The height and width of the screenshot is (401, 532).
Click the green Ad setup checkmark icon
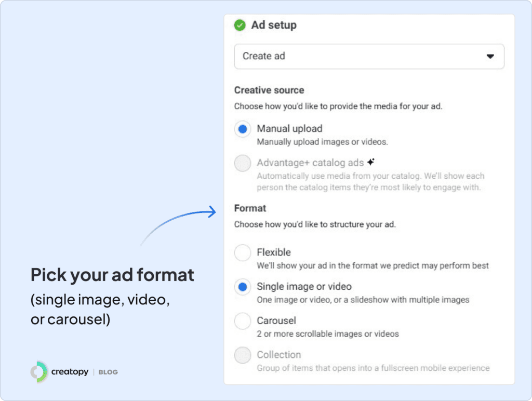[240, 25]
